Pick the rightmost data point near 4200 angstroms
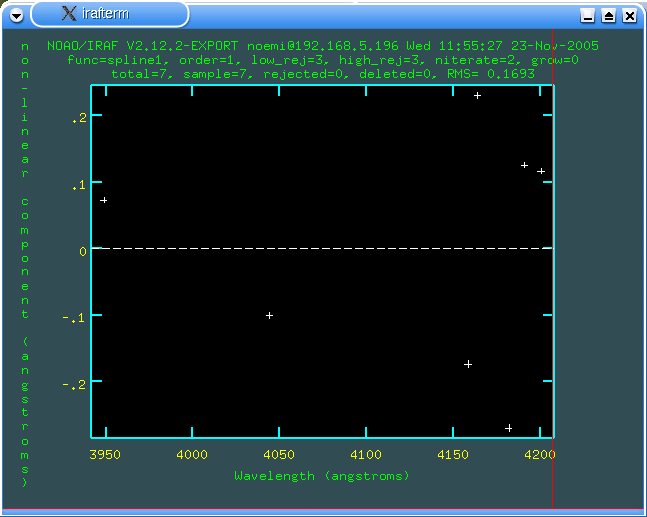The height and width of the screenshot is (517, 647). (541, 171)
